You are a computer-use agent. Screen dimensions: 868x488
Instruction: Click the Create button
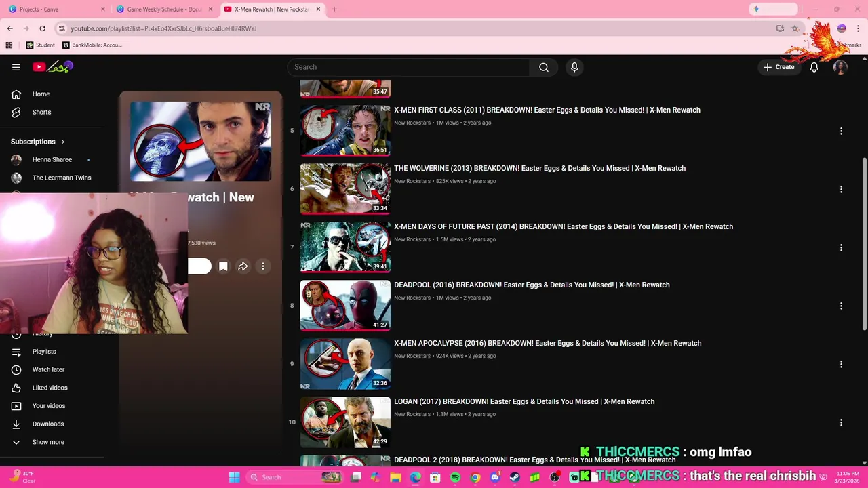(778, 67)
